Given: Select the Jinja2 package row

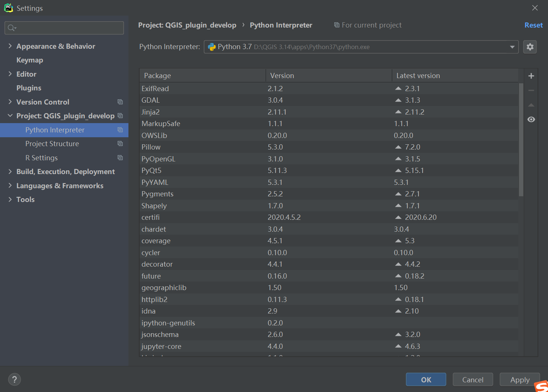Looking at the screenshot, I should point(329,112).
